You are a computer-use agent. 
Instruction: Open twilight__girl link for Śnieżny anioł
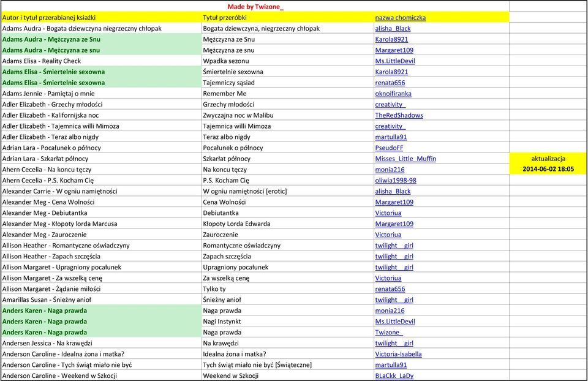tap(394, 300)
